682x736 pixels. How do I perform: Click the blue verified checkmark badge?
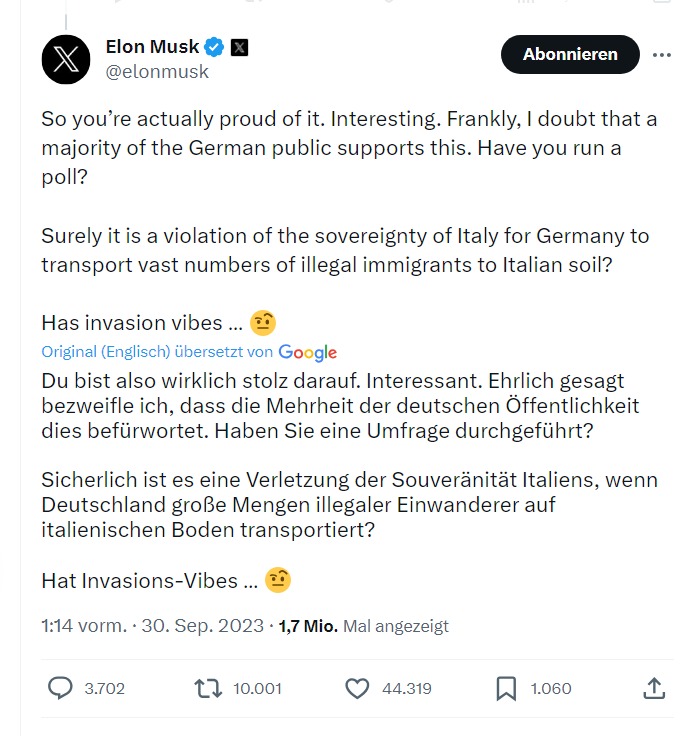tap(214, 47)
